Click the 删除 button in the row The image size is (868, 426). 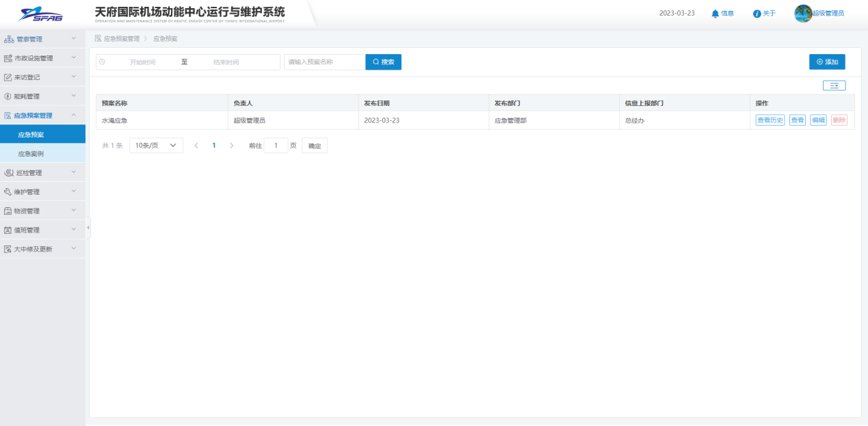pyautogui.click(x=839, y=120)
